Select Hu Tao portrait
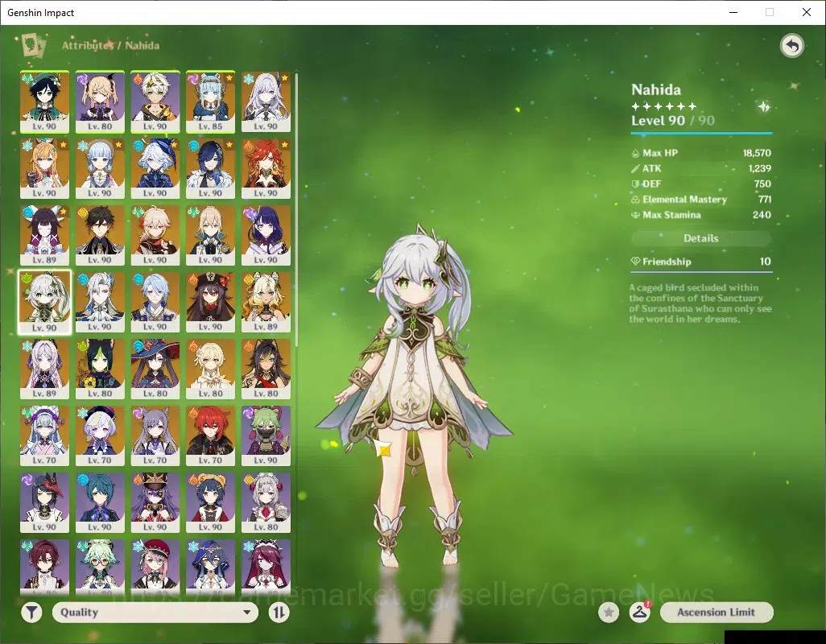This screenshot has width=826, height=644. tap(211, 302)
